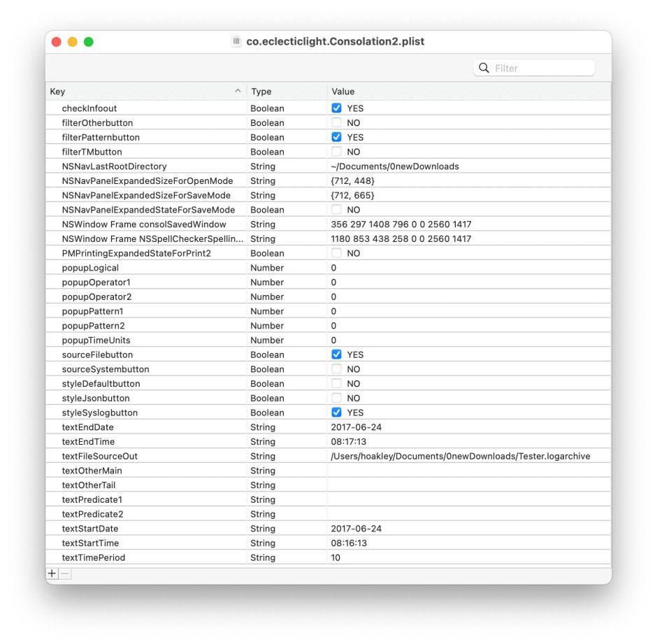
Task: Click the plist document icon in the title bar
Action: (x=236, y=41)
